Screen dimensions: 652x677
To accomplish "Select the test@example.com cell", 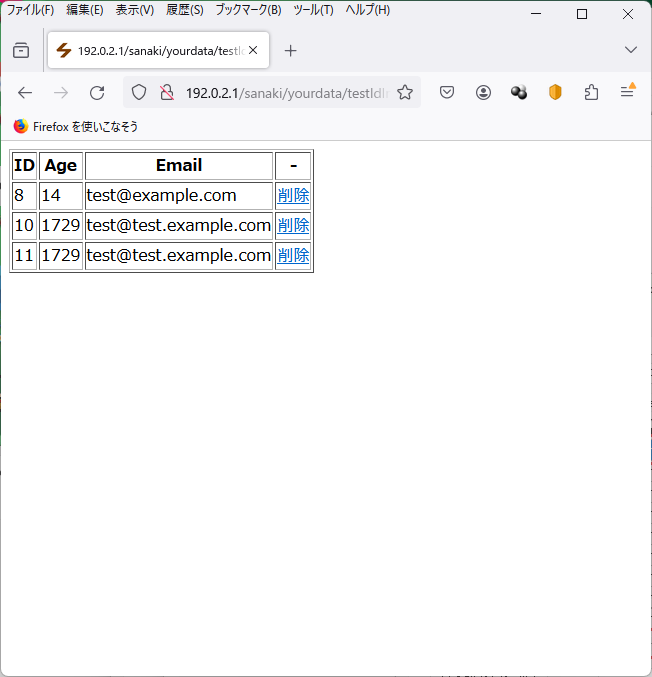I will click(179, 196).
